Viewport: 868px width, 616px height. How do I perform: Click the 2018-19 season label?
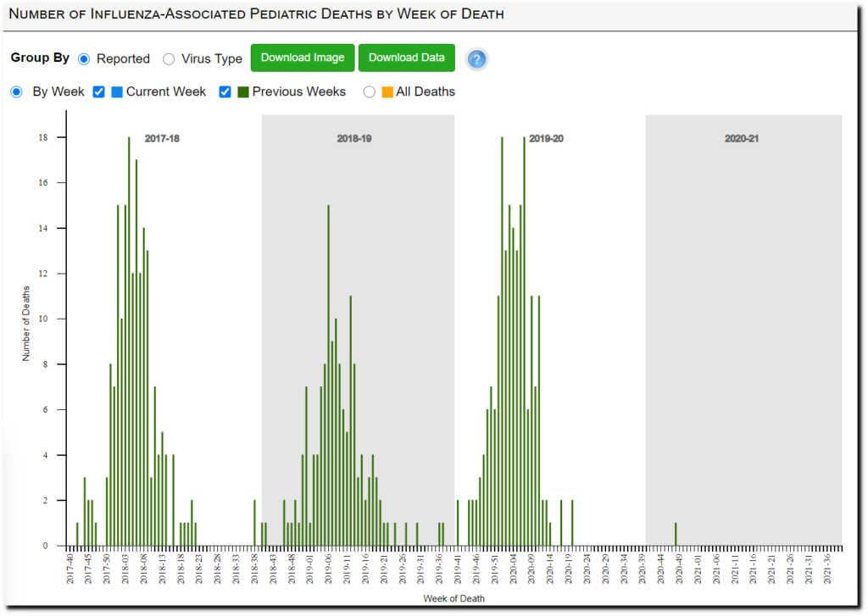coord(354,138)
